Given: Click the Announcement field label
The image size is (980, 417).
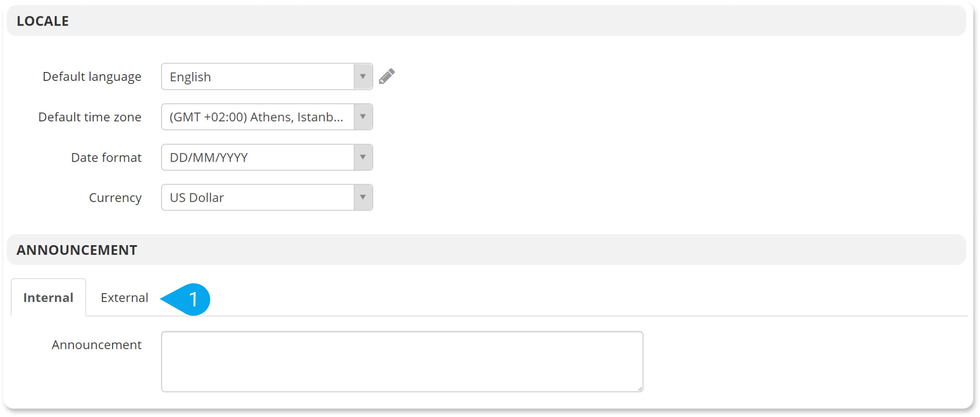Looking at the screenshot, I should (96, 344).
